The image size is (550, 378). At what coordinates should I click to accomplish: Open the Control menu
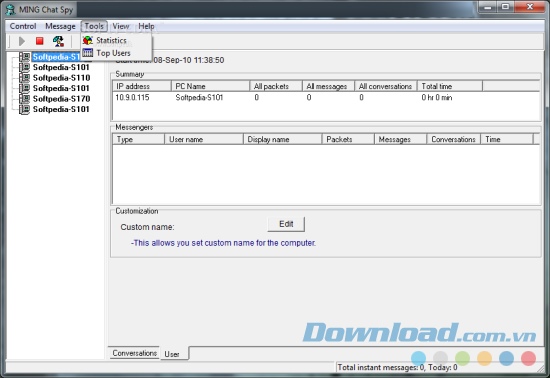[x=23, y=26]
